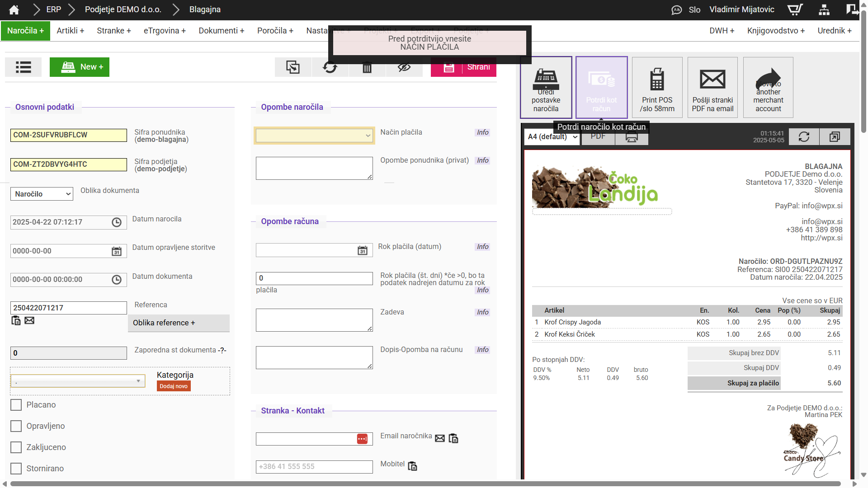Click Pošlji stranki PDF na email
Viewport: 868px width, 488px height.
click(x=712, y=88)
